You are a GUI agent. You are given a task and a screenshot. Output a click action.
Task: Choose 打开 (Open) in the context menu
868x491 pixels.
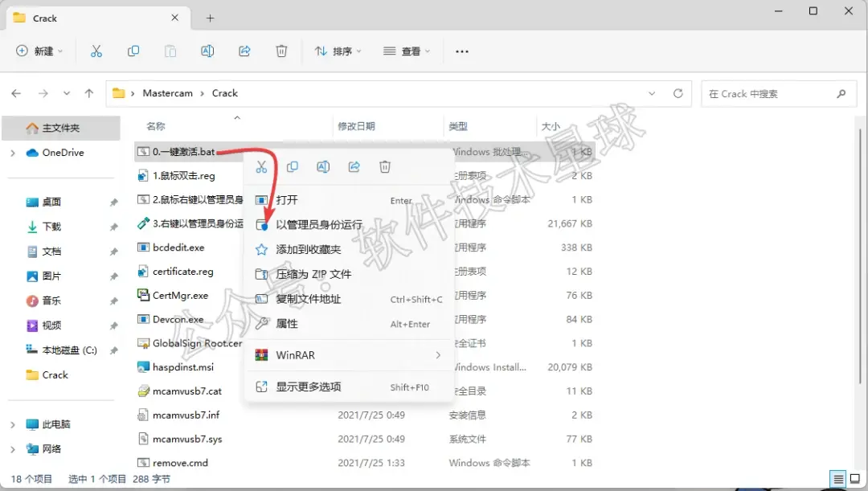click(x=348, y=200)
